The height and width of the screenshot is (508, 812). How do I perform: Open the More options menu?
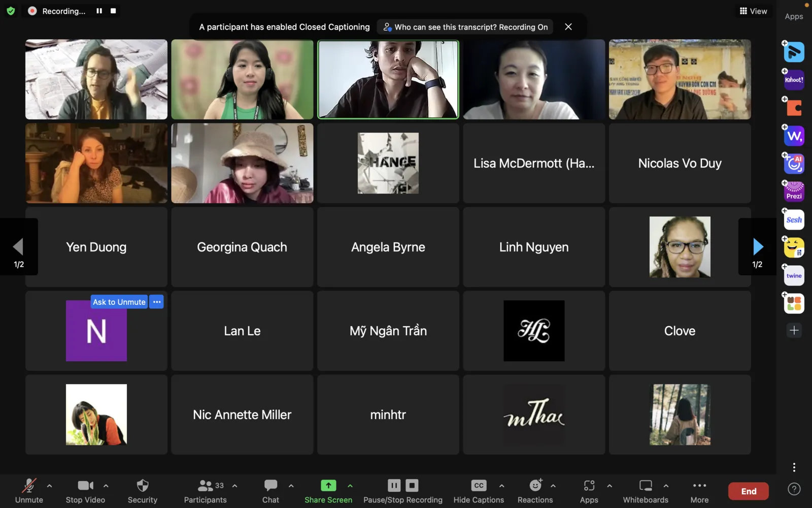(699, 486)
